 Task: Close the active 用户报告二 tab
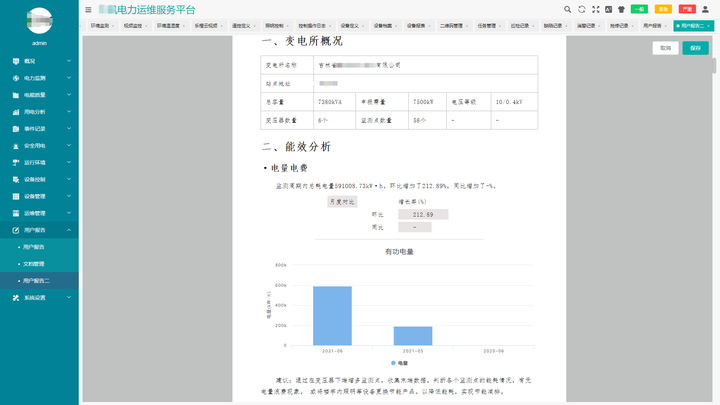pyautogui.click(x=709, y=26)
